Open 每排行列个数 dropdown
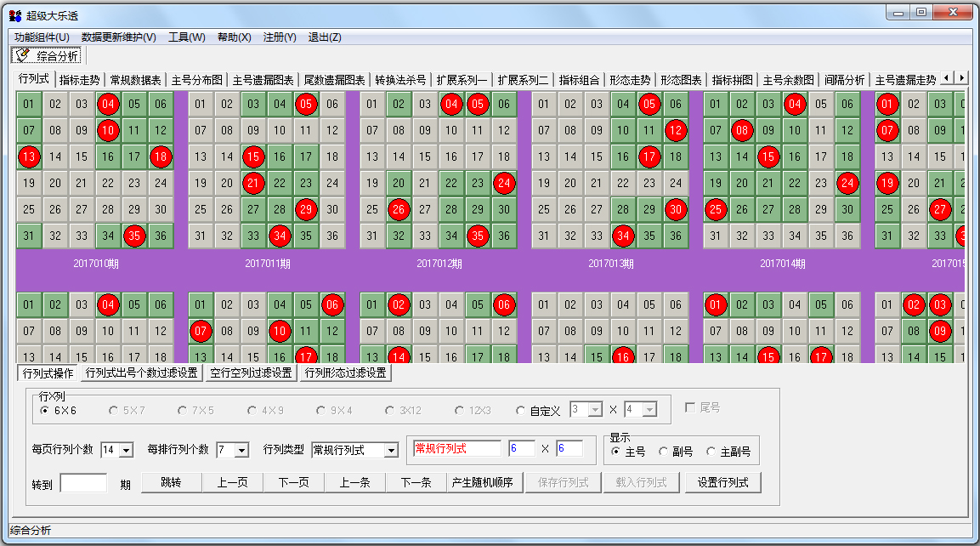The height and width of the screenshot is (546, 980). [242, 450]
